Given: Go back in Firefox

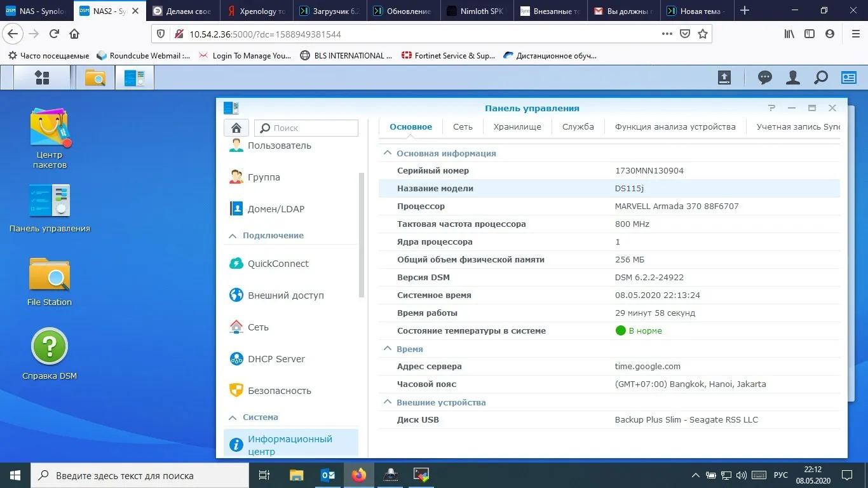Looking at the screenshot, I should [13, 34].
